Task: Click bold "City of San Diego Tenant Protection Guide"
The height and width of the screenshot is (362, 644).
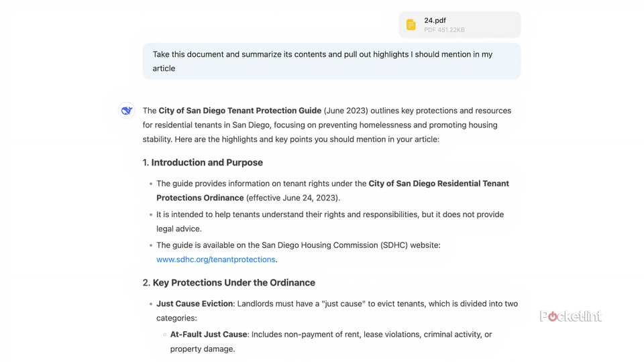Action: coord(239,111)
